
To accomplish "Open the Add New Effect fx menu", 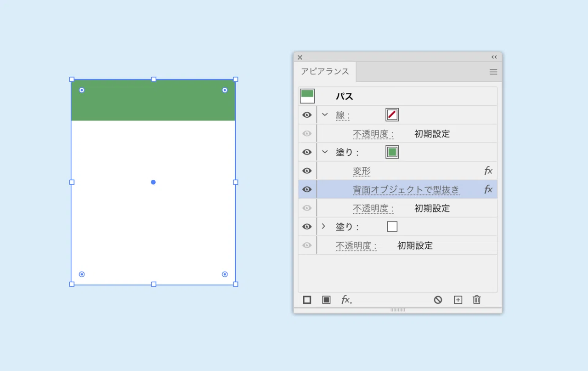I will click(346, 300).
